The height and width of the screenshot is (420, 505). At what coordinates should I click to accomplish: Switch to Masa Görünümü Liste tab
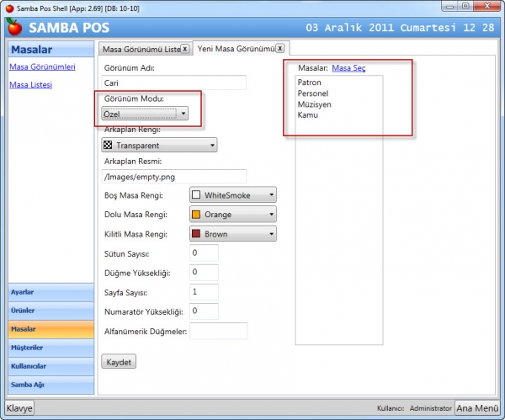pyautogui.click(x=141, y=50)
